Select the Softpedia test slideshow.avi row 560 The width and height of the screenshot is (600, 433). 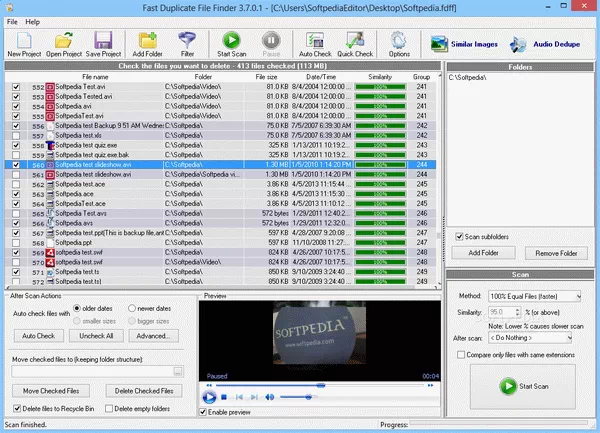(x=220, y=164)
